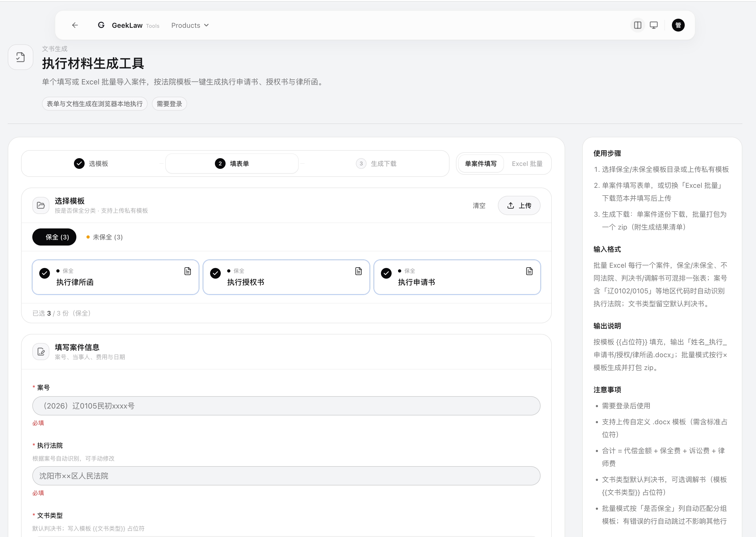Click the edit icon next to 填写案件信息
Image resolution: width=756 pixels, height=537 pixels.
(41, 352)
